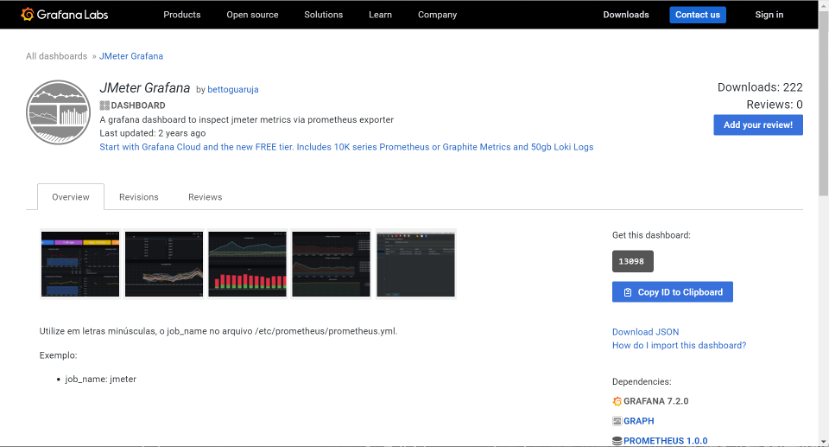Open the second screenshot with multicolor line graph

[x=164, y=264]
